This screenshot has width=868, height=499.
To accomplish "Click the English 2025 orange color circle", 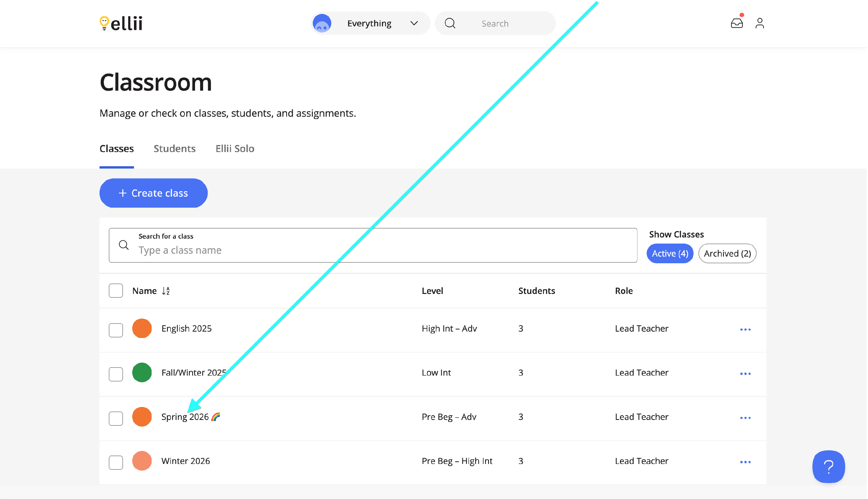I will (x=142, y=328).
